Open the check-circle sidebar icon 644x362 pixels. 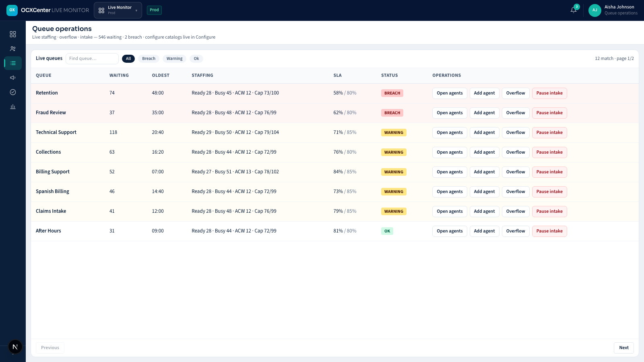(13, 92)
